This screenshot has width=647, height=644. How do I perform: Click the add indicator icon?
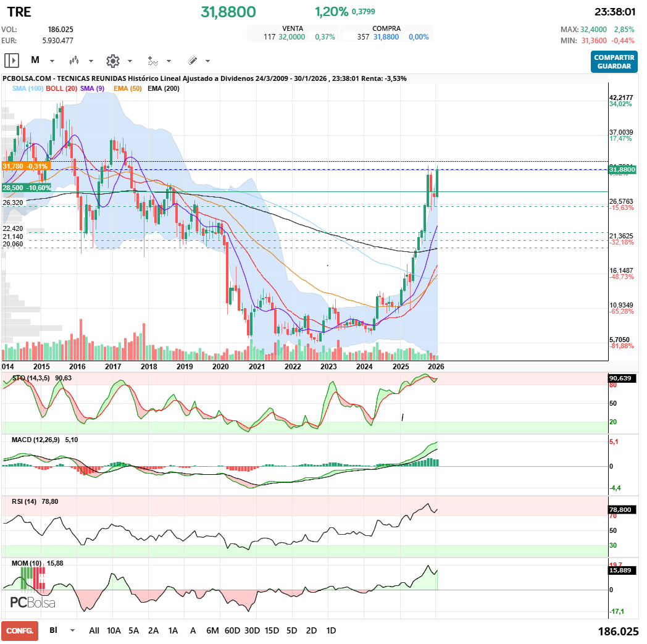coord(152,61)
